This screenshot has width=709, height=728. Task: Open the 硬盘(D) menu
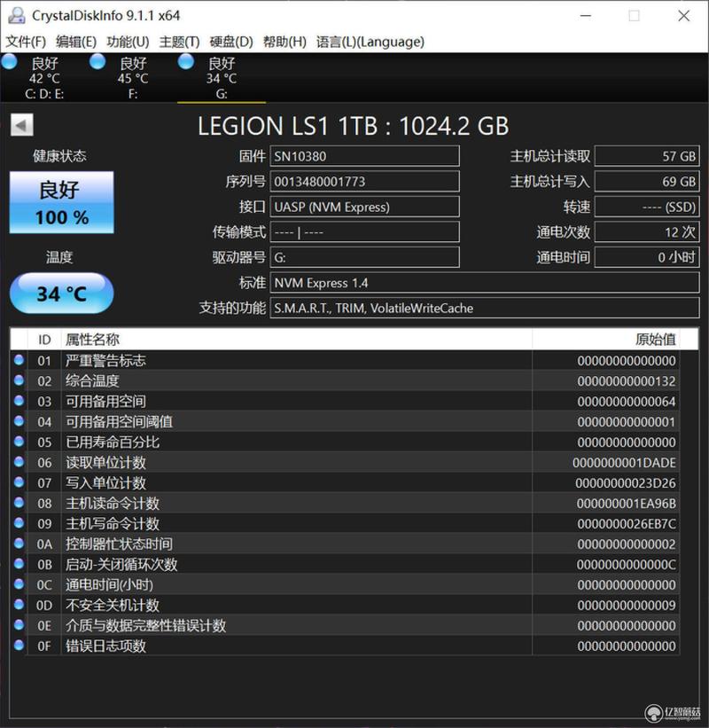pyautogui.click(x=231, y=42)
